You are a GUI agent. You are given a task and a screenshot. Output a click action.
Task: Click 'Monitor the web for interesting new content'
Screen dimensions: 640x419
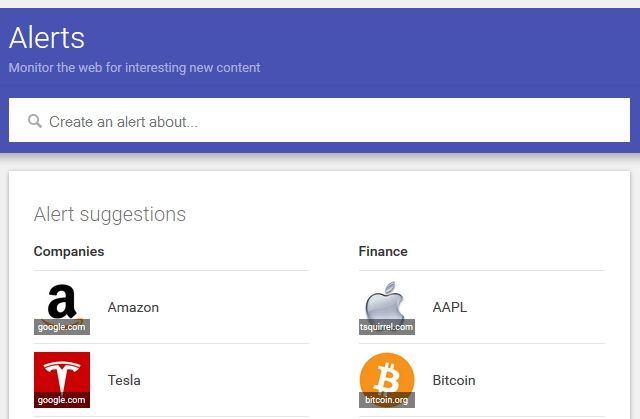click(134, 68)
